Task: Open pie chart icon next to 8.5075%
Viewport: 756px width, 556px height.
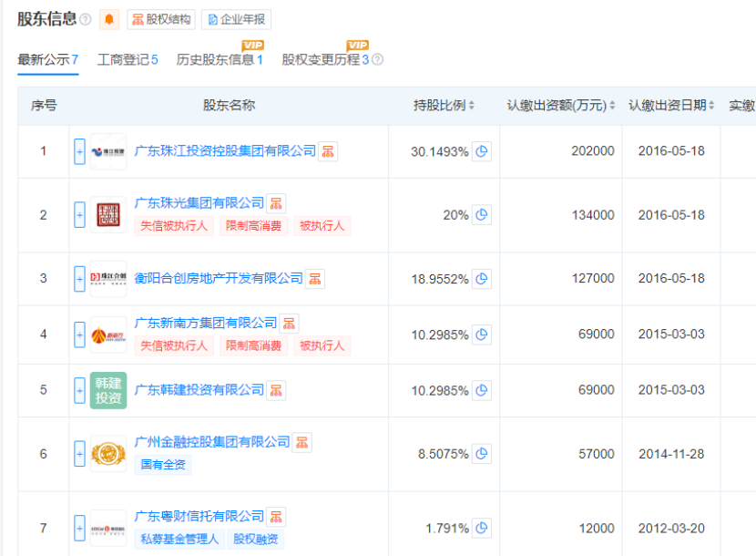Action: pos(482,453)
